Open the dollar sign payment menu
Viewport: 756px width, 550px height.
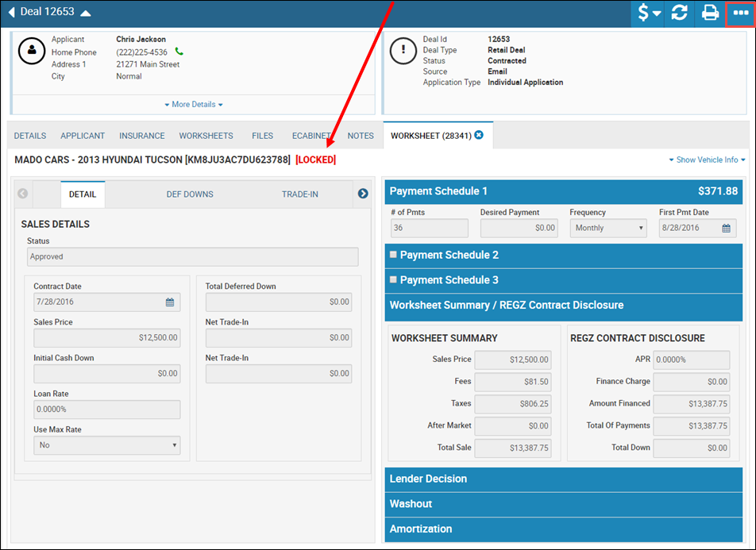pos(649,13)
